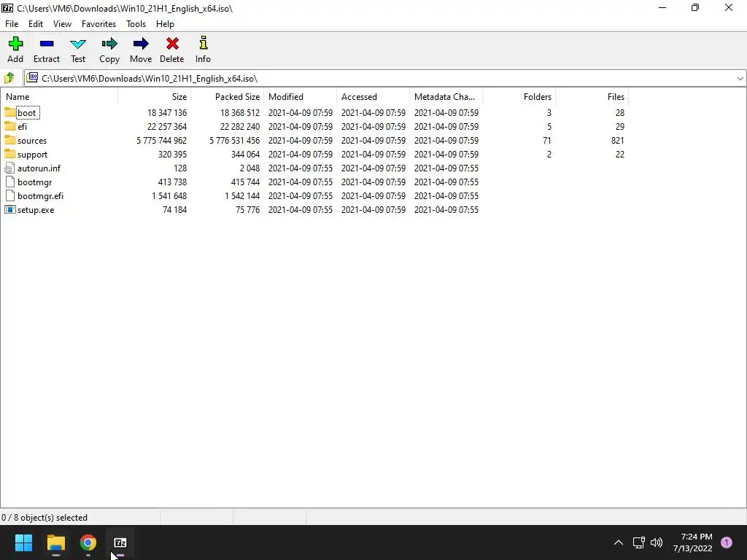Sort by the Accessed column header
The height and width of the screenshot is (560, 747).
pos(373,97)
